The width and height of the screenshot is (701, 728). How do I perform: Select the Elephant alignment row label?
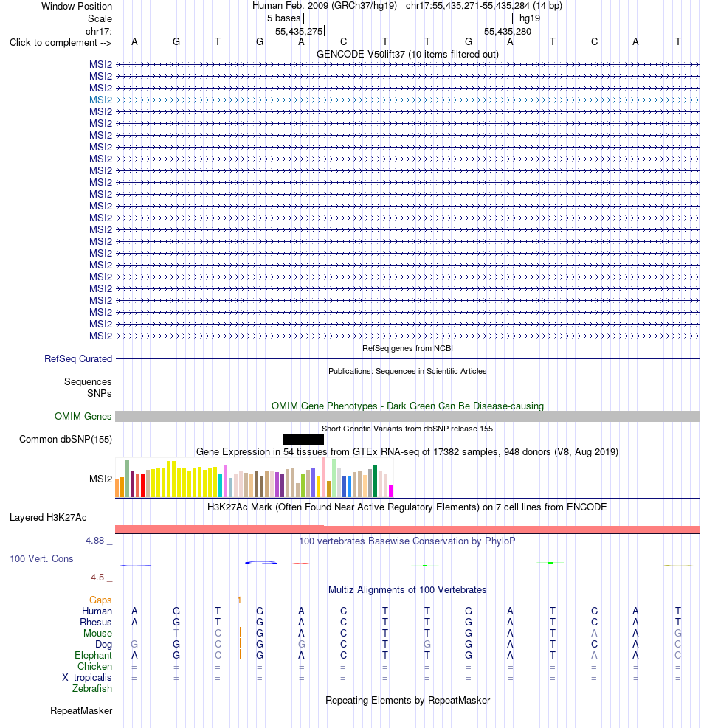point(94,656)
